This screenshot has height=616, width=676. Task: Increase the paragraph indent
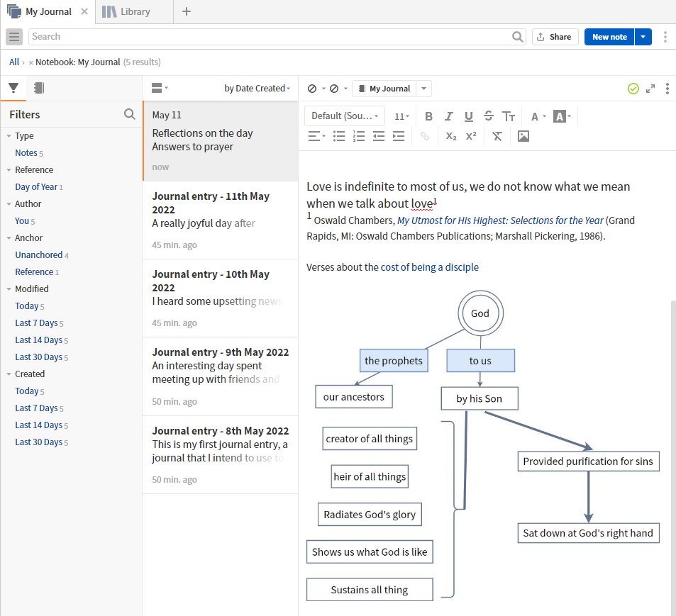click(399, 137)
